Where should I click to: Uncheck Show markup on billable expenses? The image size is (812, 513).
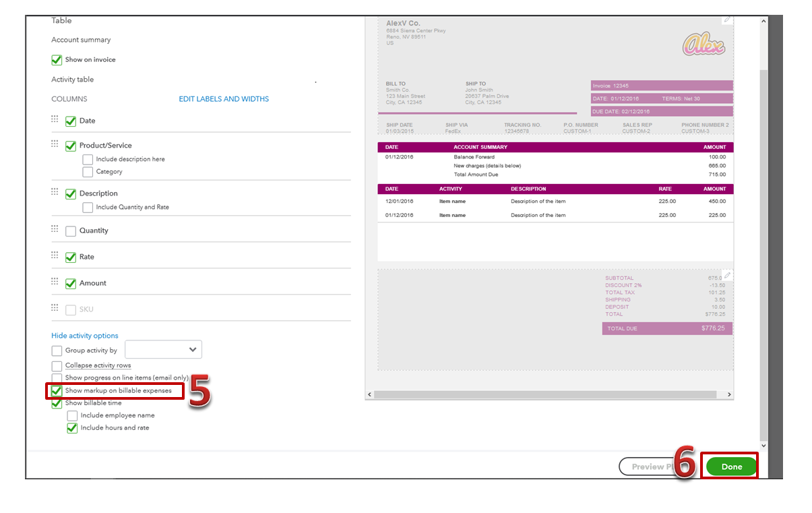(57, 390)
